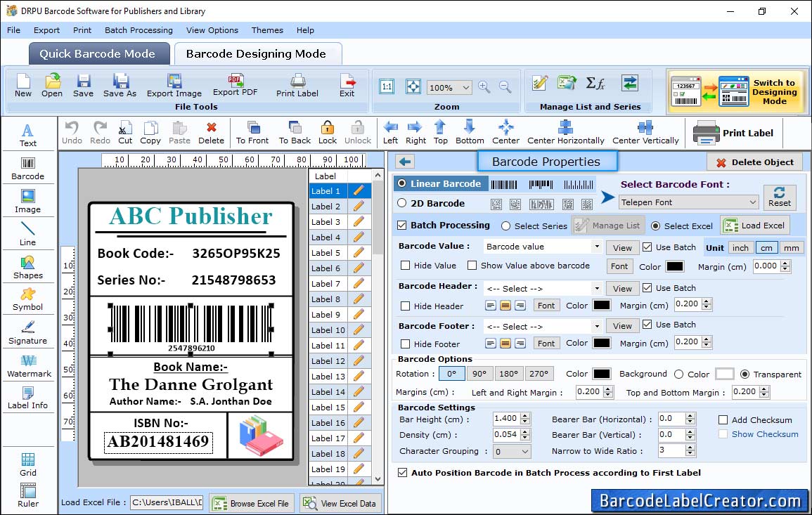This screenshot has height=515, width=812.
Task: Select the Watermark tool
Action: pos(29,366)
